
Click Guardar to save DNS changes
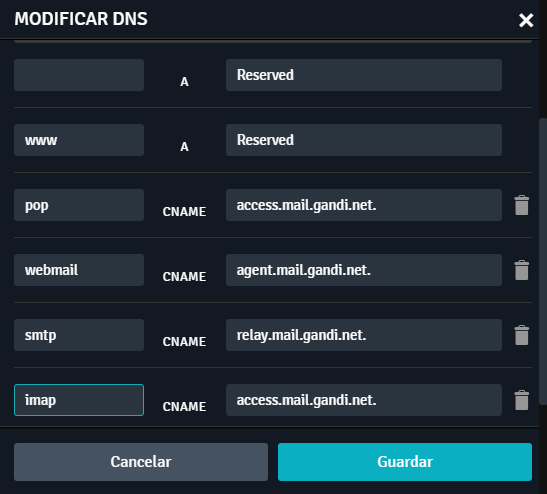click(405, 462)
